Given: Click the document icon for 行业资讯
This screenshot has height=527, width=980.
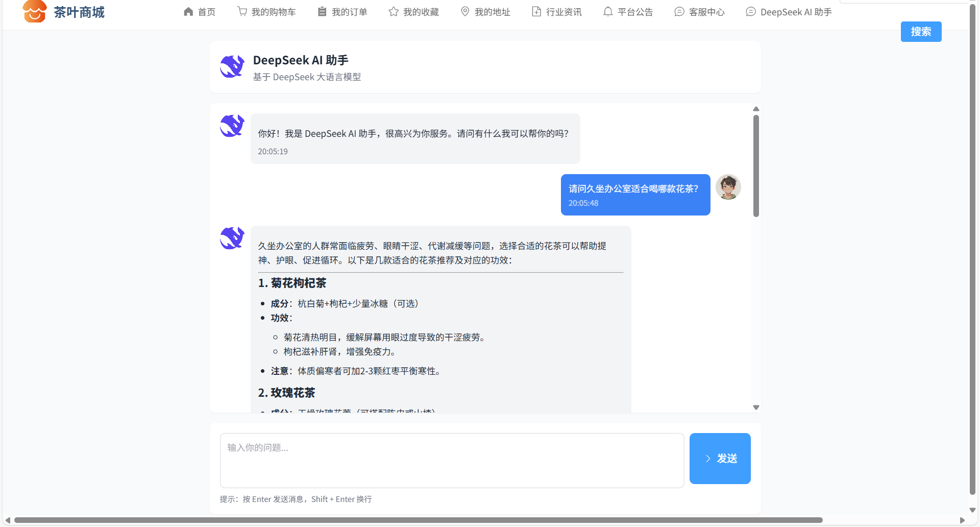Looking at the screenshot, I should (x=536, y=12).
